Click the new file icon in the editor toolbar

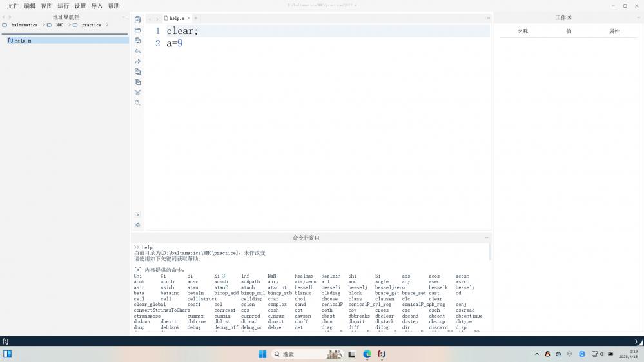137,20
